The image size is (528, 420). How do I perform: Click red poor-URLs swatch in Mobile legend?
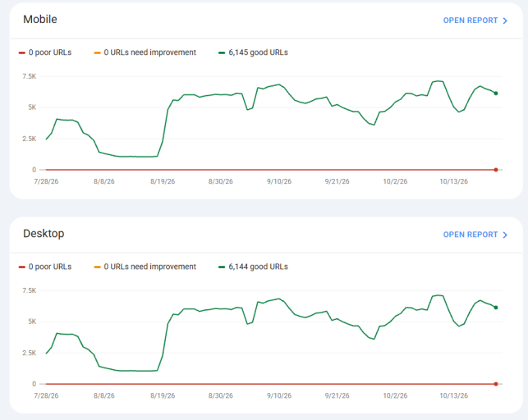point(22,52)
